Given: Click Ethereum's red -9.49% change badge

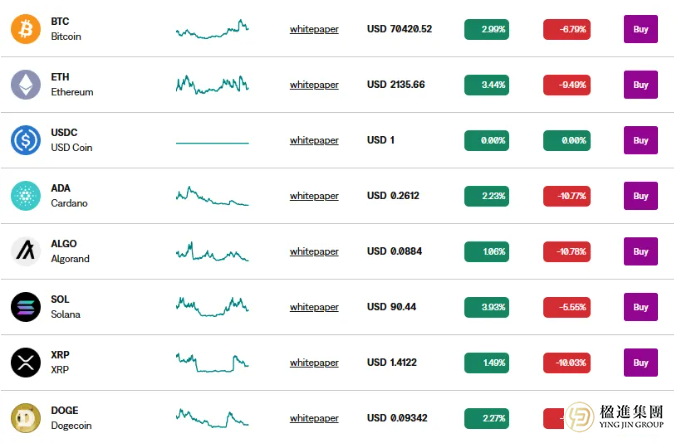Looking at the screenshot, I should tap(572, 85).
